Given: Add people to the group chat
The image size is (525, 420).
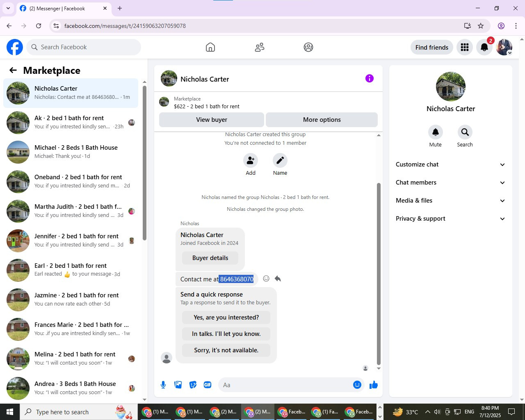Looking at the screenshot, I should point(251,160).
